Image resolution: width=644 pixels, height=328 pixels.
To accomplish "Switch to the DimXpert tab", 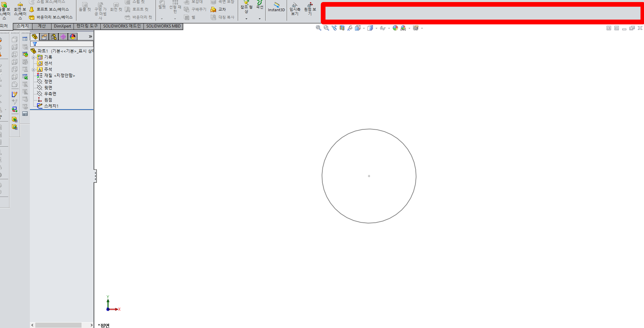I will pos(62,26).
